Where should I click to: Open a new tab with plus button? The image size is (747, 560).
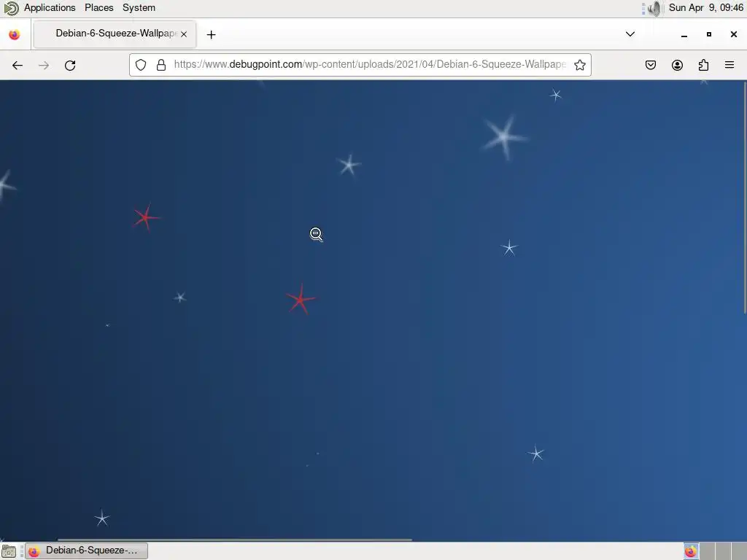pos(211,34)
